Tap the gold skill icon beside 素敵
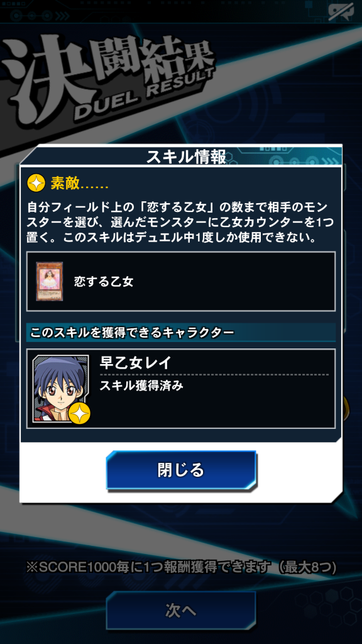 36,183
